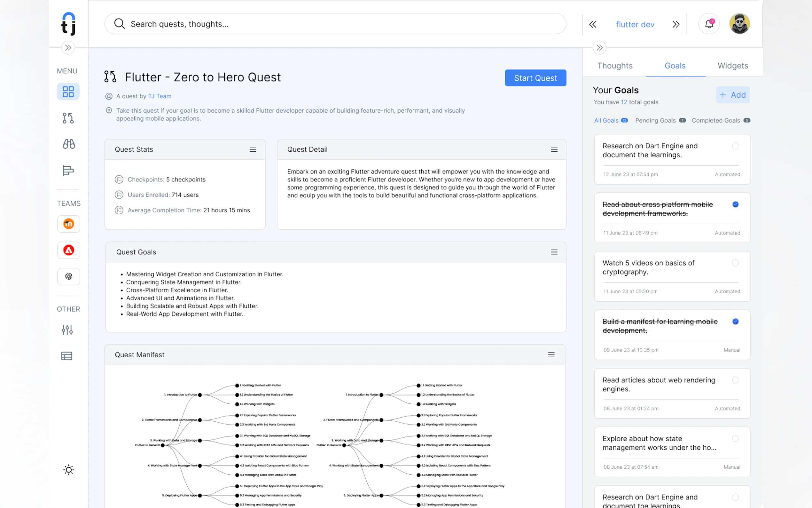
Task: Focus the search quests and thoughts field
Action: [336, 24]
